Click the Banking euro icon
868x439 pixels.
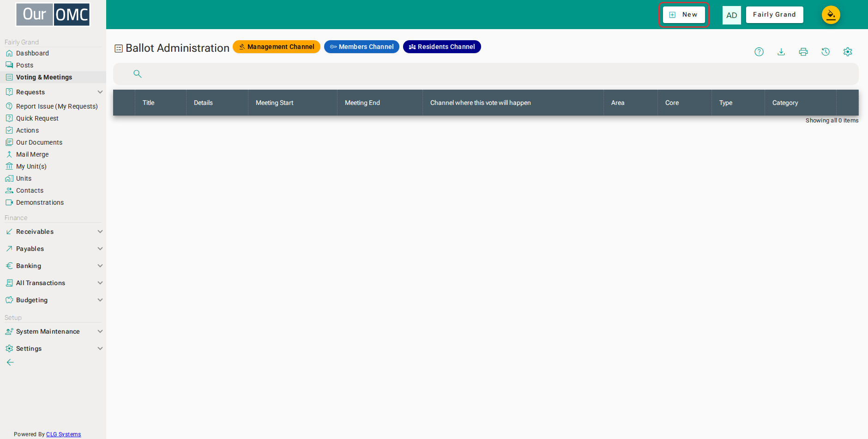(x=9, y=266)
